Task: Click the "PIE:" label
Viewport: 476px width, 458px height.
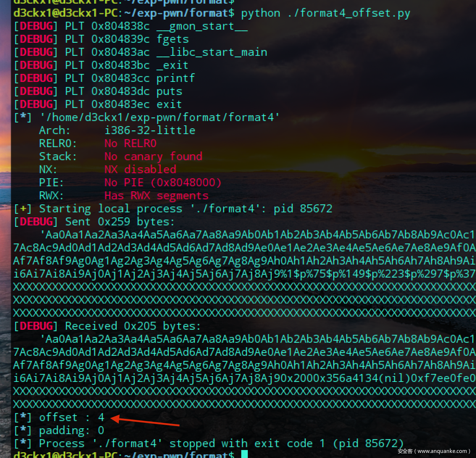Action: [51, 183]
